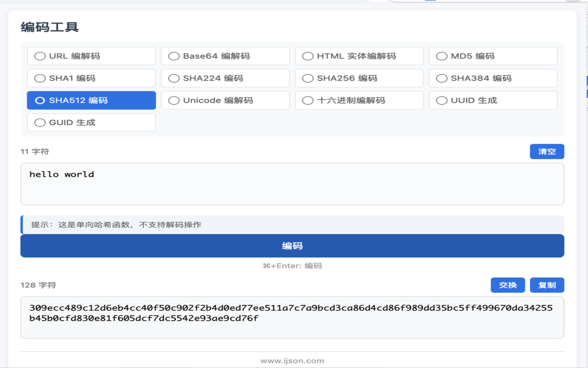Click the 交换 swap button

pos(508,285)
